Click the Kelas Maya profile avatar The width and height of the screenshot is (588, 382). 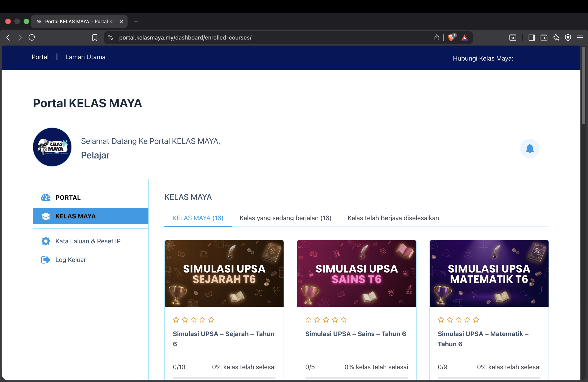point(52,147)
